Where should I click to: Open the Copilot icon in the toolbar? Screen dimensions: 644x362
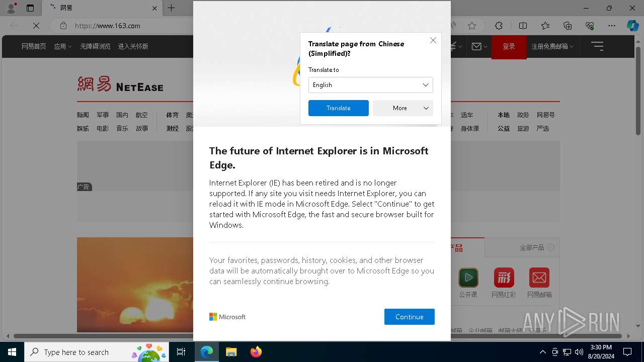[x=632, y=26]
